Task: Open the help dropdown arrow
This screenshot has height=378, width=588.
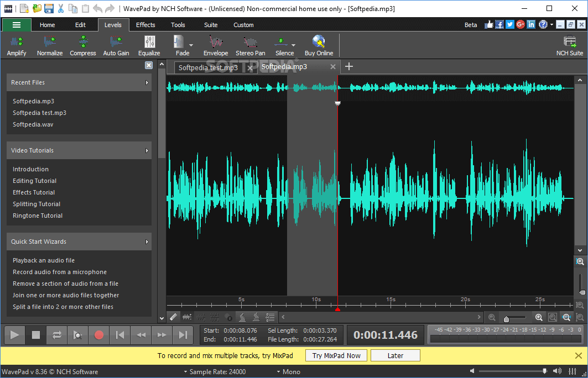Action: [551, 25]
